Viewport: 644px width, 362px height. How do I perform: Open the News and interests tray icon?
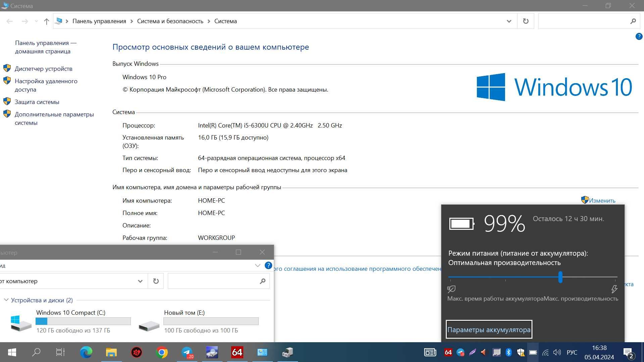click(430, 352)
